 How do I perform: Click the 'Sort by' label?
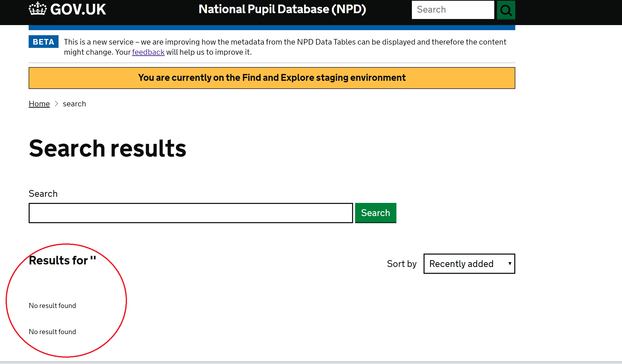pyautogui.click(x=402, y=264)
